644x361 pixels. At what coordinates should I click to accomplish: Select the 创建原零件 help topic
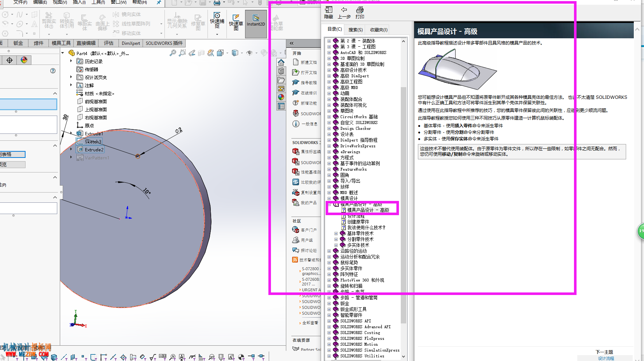358,222
